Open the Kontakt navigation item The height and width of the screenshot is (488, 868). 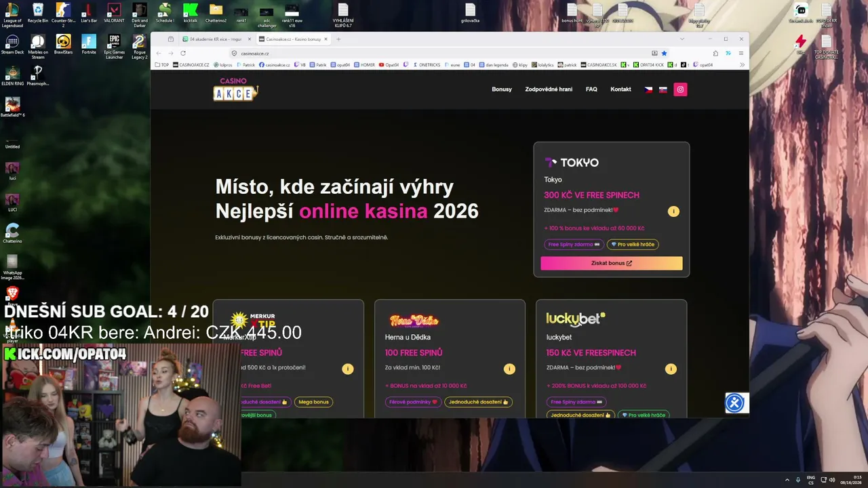tap(620, 89)
